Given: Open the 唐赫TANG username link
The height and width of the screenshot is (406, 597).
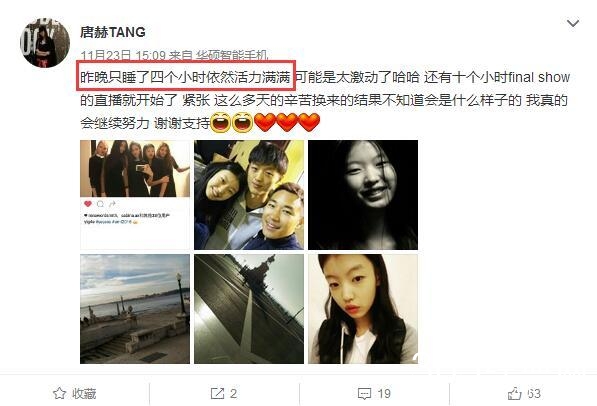Looking at the screenshot, I should [113, 32].
